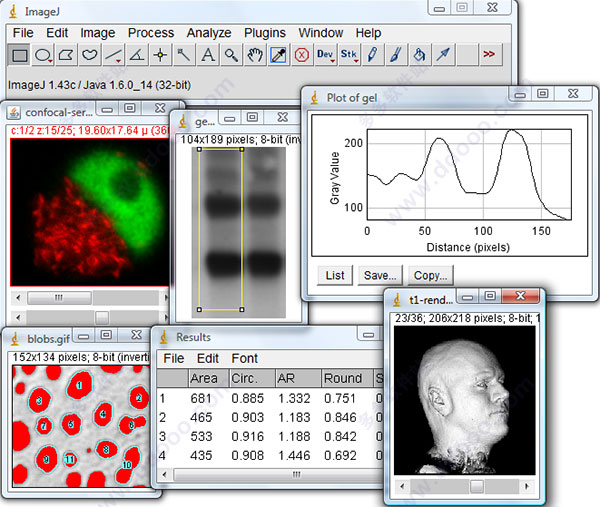Click the Circ. column header

pos(252,378)
